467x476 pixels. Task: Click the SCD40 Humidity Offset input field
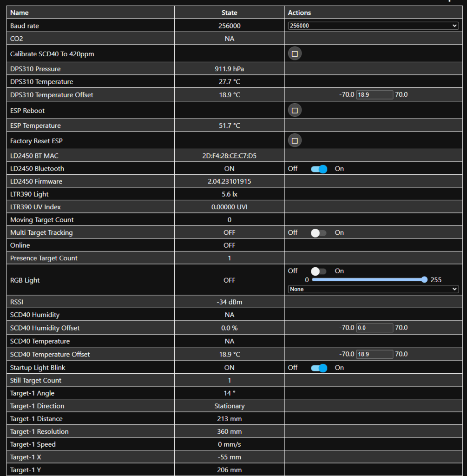pyautogui.click(x=375, y=328)
